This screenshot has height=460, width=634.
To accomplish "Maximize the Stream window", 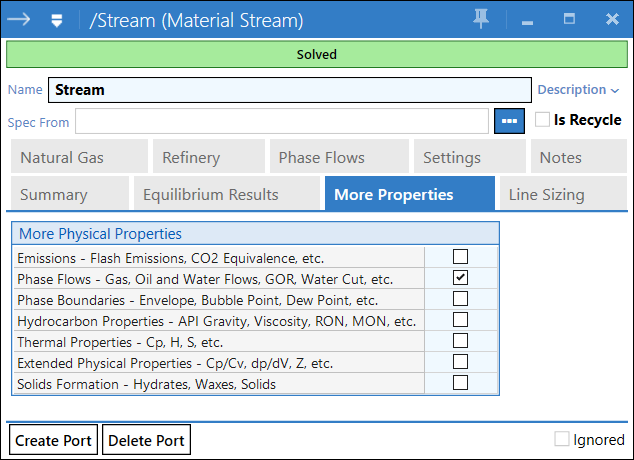I will (x=569, y=19).
